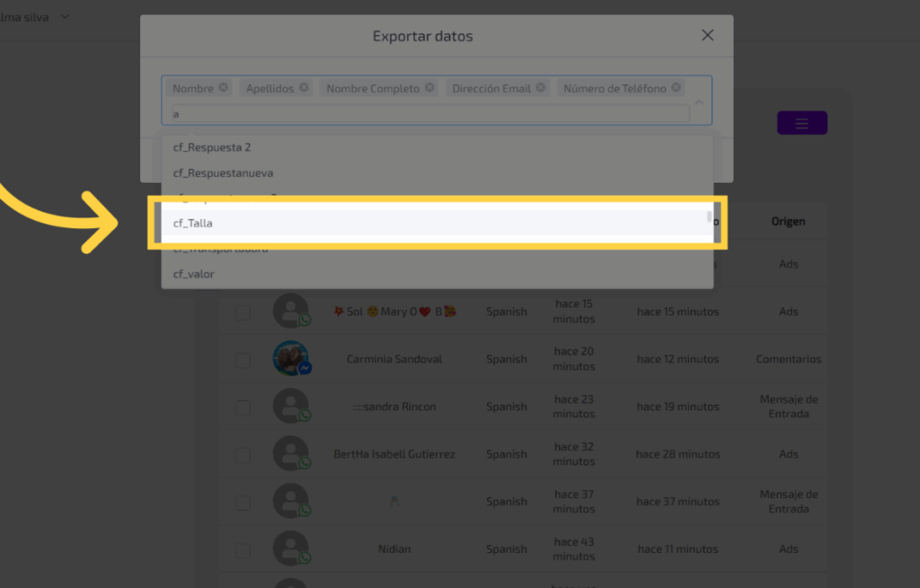Click Carminia Sandoval's profile avatar
Viewport: 920px width, 588px height.
(x=290, y=358)
